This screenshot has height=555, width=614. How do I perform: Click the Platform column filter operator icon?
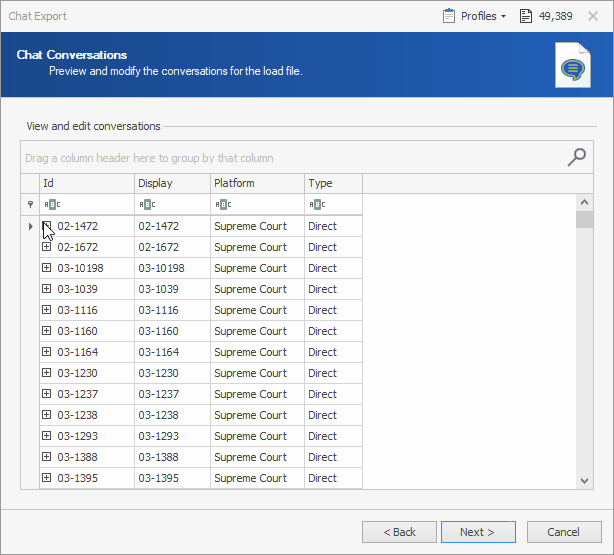pyautogui.click(x=223, y=204)
